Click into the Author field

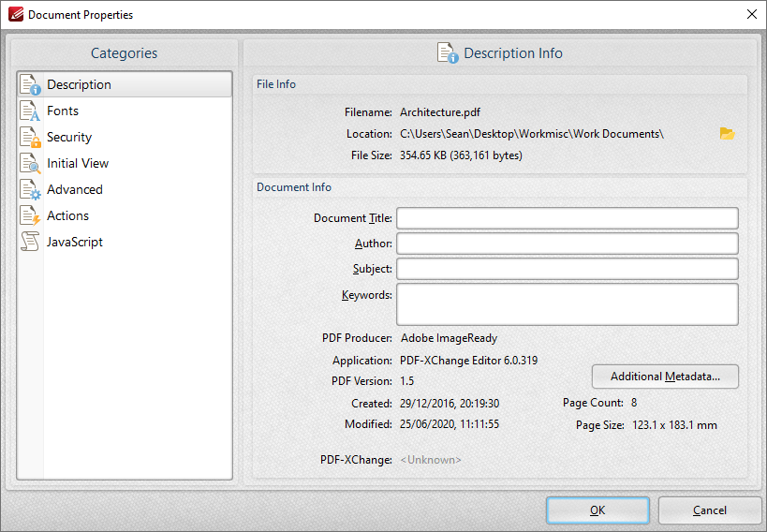tap(568, 244)
